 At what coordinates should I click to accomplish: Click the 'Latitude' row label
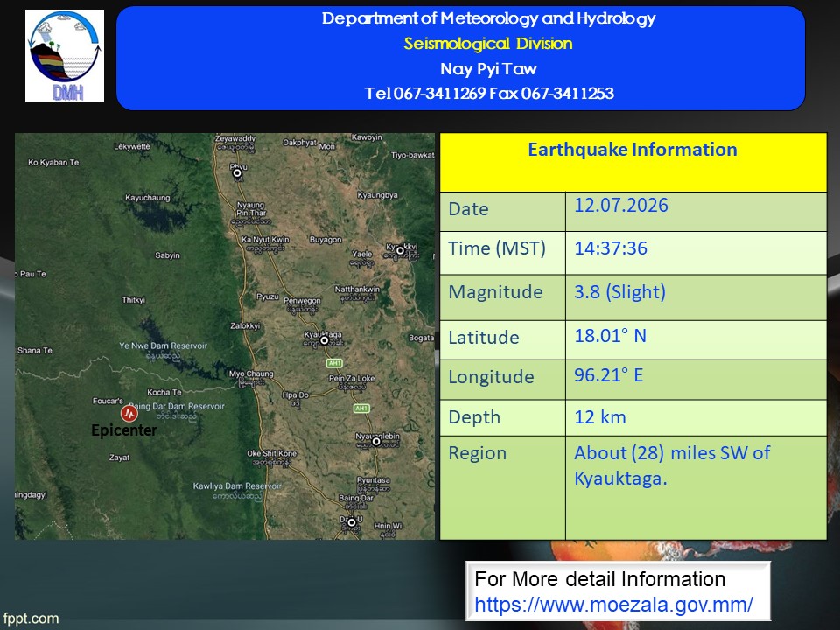pos(484,338)
